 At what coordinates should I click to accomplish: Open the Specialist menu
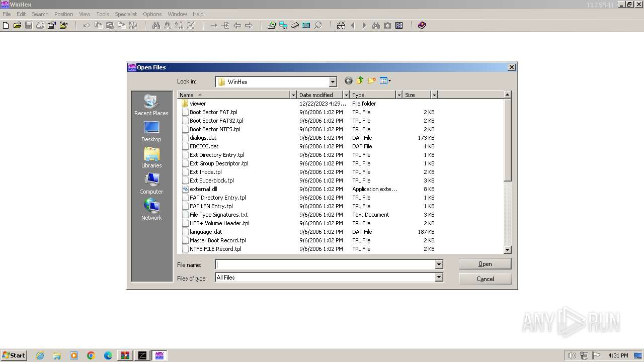[126, 14]
